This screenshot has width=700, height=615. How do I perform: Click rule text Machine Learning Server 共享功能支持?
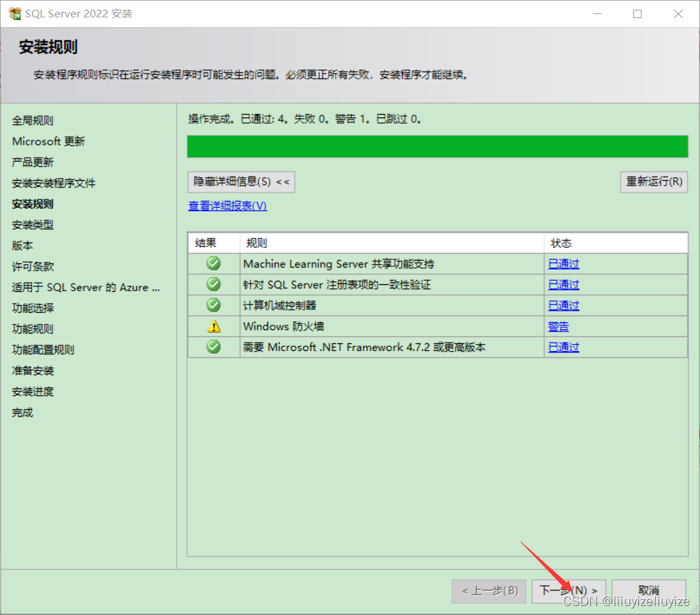pos(339,264)
